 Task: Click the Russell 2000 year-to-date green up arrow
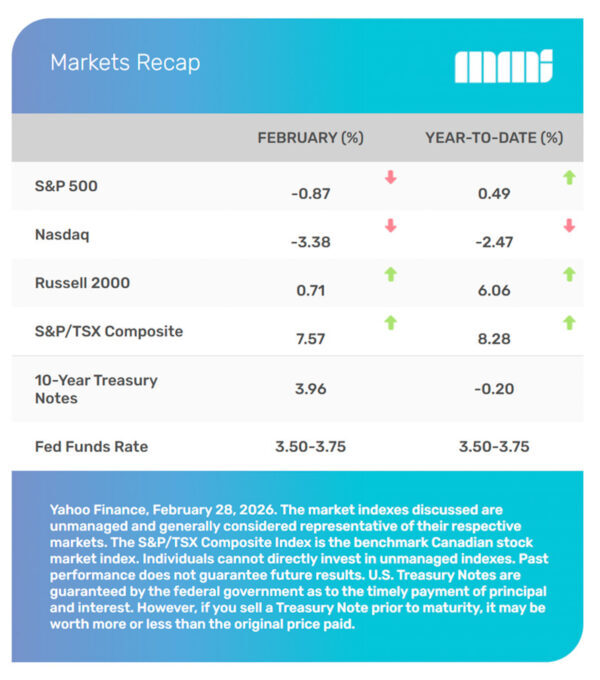click(569, 274)
